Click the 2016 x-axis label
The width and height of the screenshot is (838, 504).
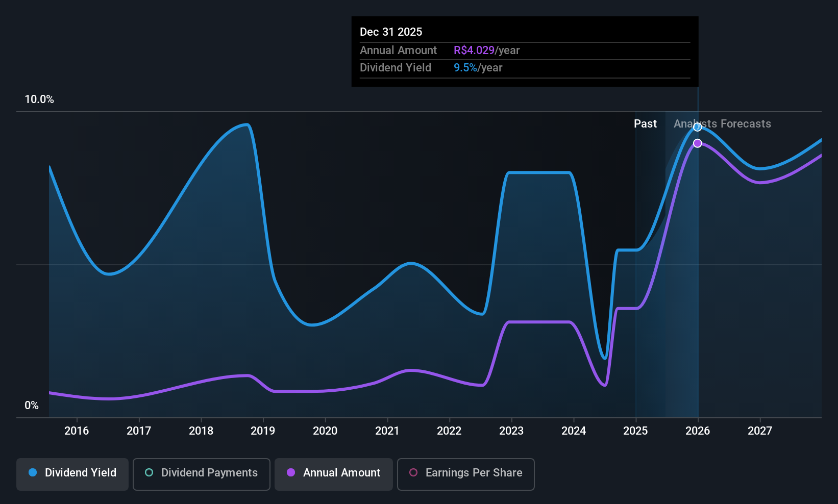pyautogui.click(x=77, y=431)
